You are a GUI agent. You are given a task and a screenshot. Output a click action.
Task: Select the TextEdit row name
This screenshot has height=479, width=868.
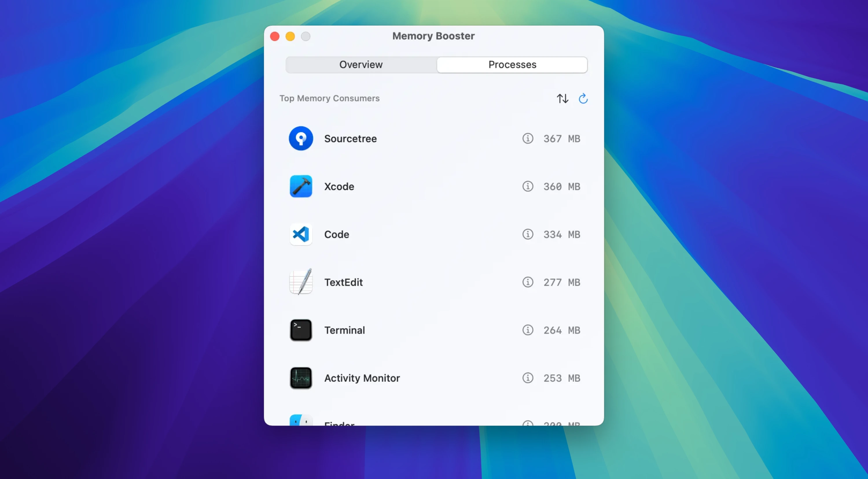coord(343,282)
